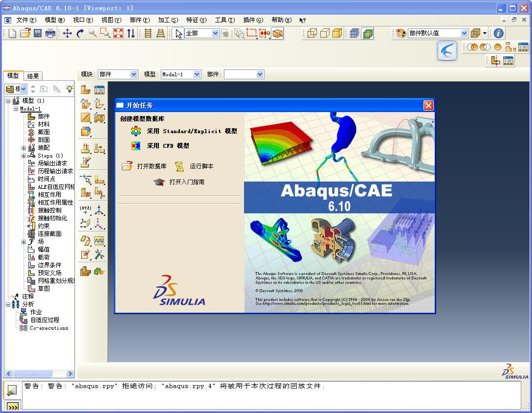Screen dimensions: 532x413
Task: Click the Cycle views arrows icon
Action: (131, 33)
